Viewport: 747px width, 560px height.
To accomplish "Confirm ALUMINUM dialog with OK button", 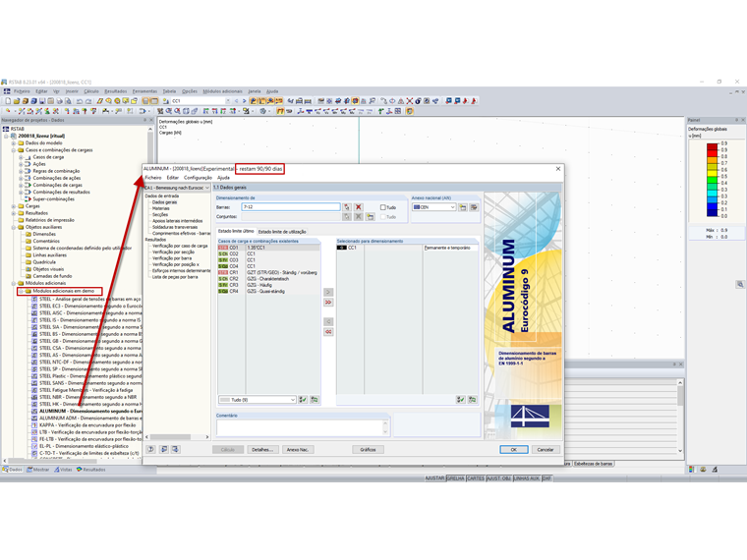I will coord(513,450).
